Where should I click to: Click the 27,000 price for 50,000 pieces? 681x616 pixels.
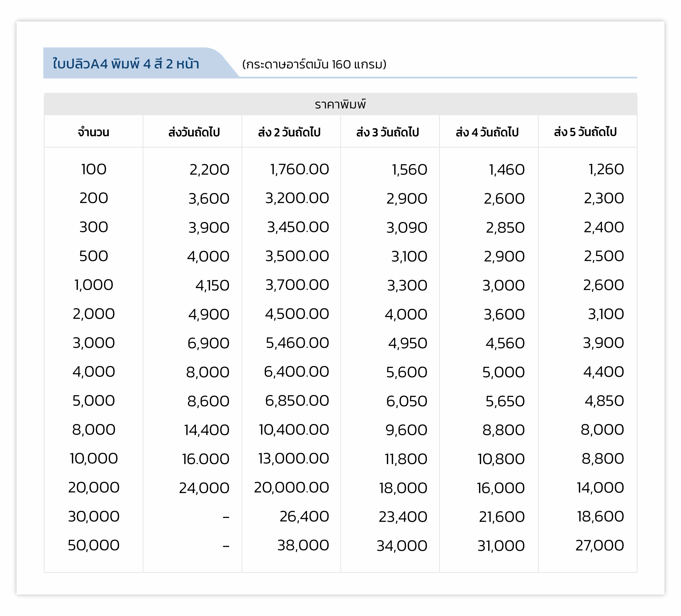pyautogui.click(x=600, y=545)
